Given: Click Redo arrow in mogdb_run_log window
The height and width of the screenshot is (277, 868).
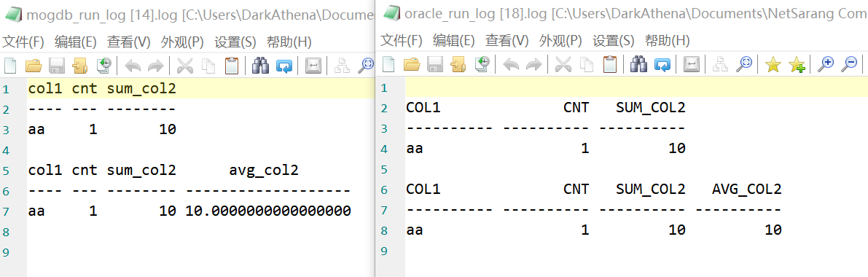Looking at the screenshot, I should 155,66.
